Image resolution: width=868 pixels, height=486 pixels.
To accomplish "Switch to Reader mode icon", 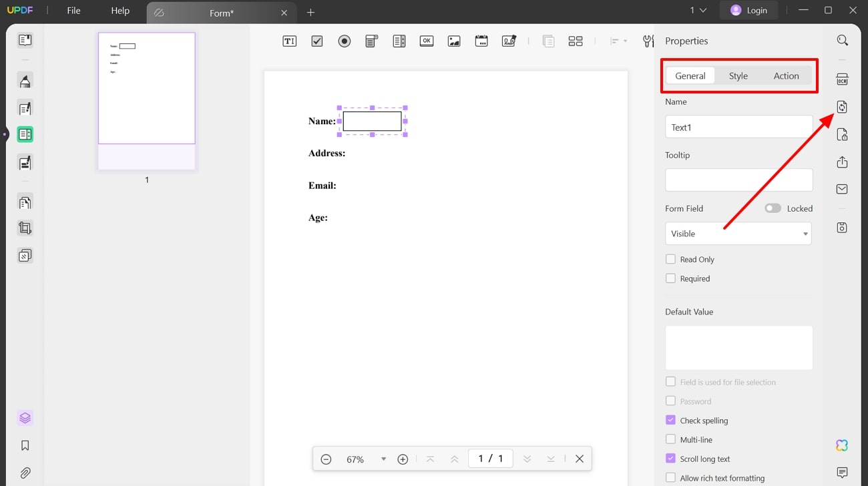I will click(25, 40).
